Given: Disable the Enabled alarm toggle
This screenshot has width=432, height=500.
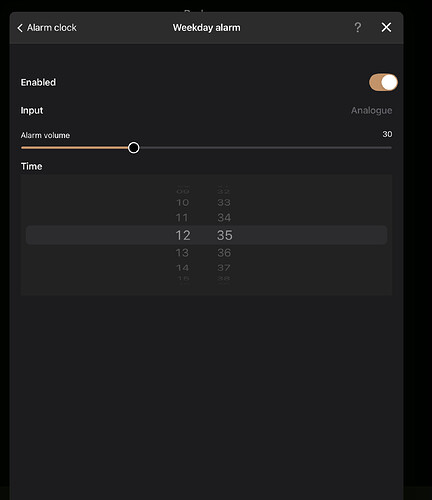Looking at the screenshot, I should click(383, 82).
